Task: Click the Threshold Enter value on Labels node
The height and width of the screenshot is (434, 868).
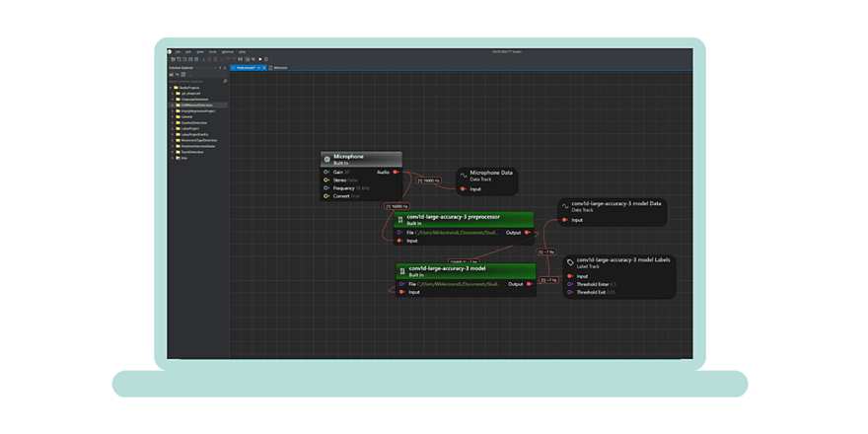Action: pos(612,284)
